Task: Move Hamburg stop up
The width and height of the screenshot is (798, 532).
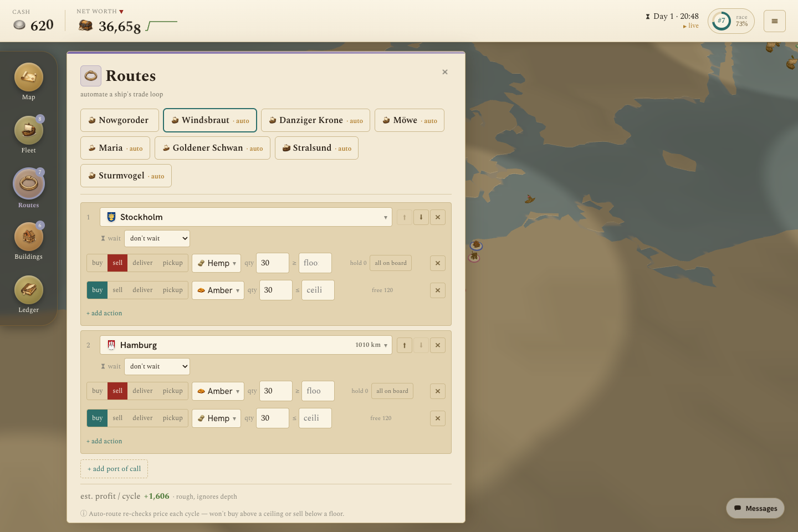Action: click(405, 345)
